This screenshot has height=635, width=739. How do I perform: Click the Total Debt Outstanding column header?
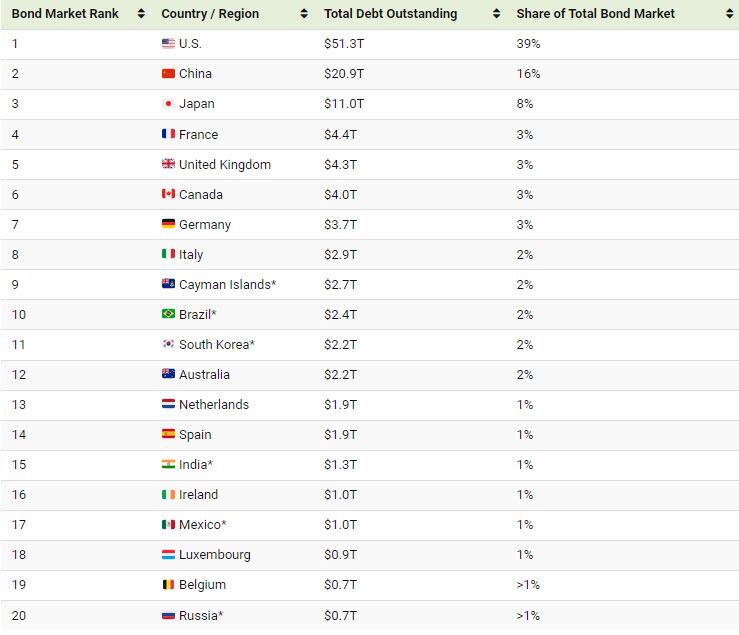click(390, 14)
